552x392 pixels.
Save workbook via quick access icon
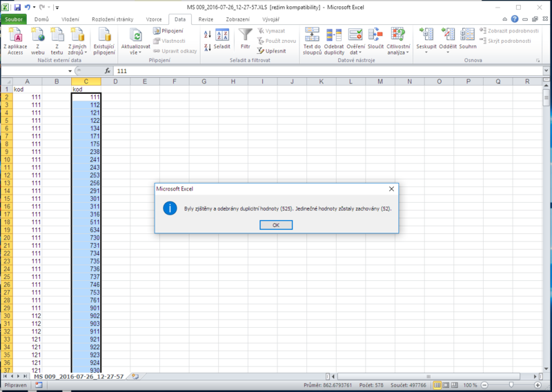(17, 7)
